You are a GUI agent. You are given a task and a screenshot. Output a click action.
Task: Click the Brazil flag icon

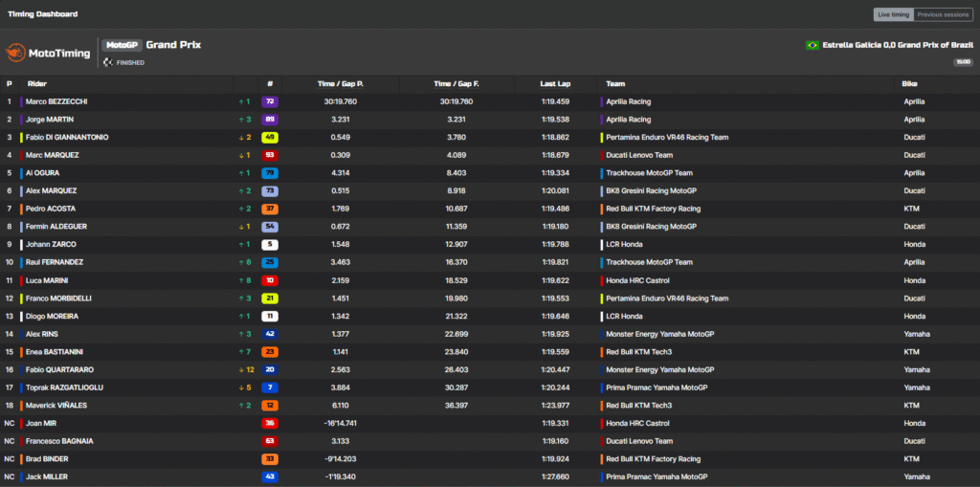point(813,45)
